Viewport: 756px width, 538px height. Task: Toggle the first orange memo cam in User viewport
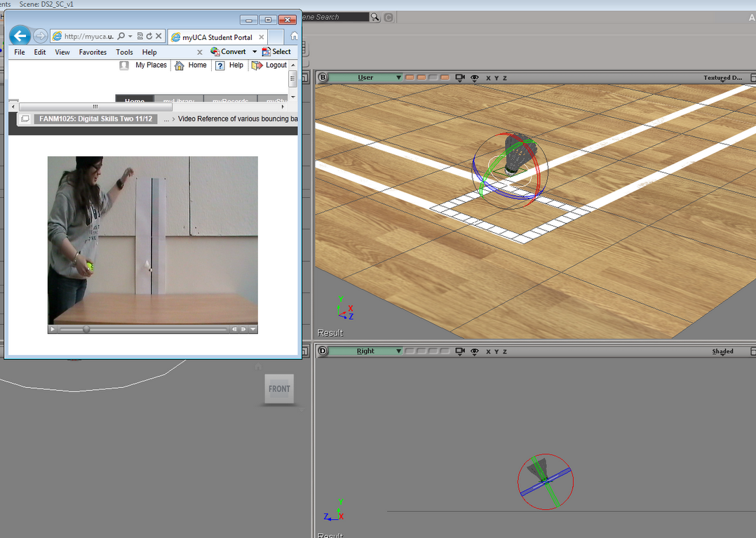pos(410,78)
